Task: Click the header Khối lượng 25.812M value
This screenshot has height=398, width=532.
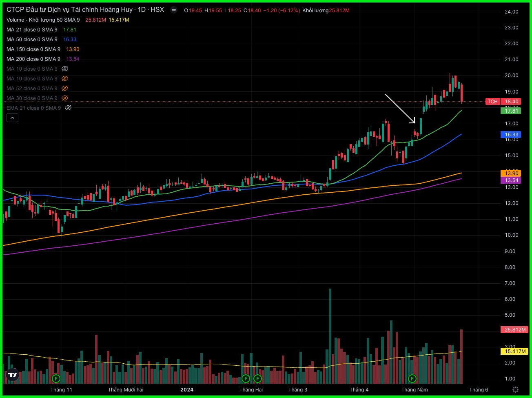Action: [x=326, y=11]
